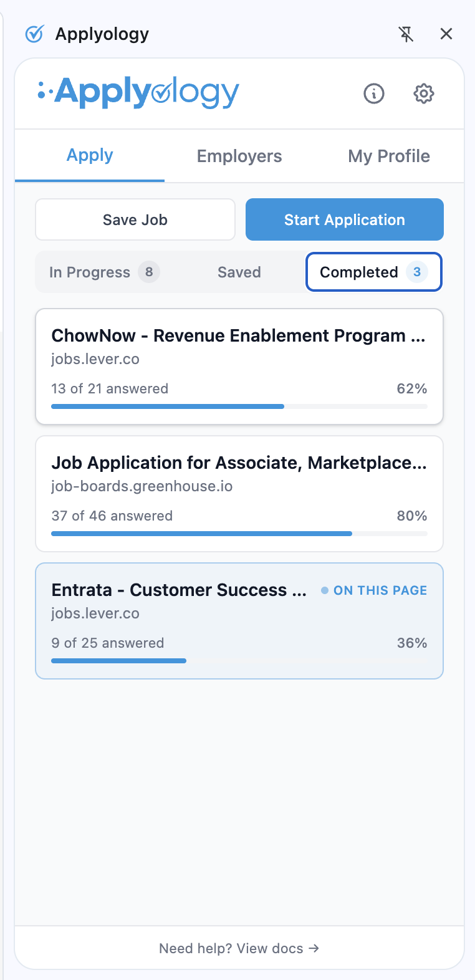Click the Applyology logo
Screen dimensions: 475x980
click(138, 93)
